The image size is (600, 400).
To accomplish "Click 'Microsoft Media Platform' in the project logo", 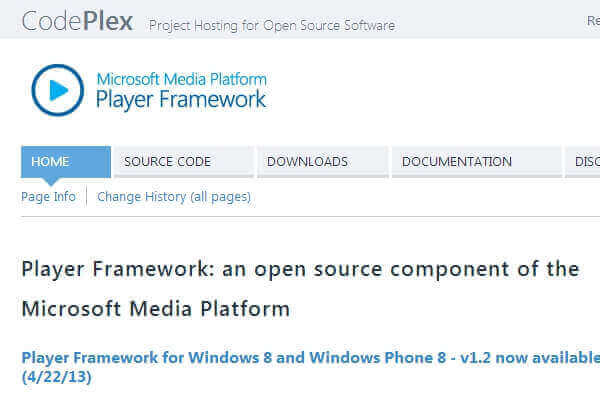I will [x=181, y=79].
